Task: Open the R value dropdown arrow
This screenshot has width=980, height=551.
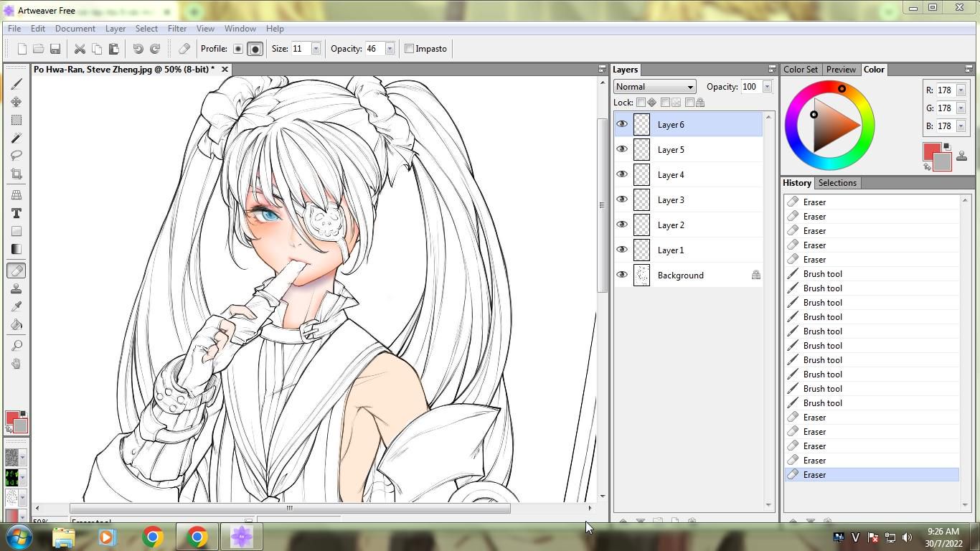Action: 961,90
